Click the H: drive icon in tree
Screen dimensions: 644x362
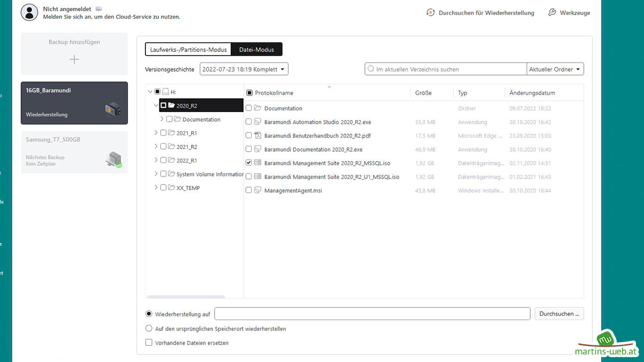coord(166,92)
